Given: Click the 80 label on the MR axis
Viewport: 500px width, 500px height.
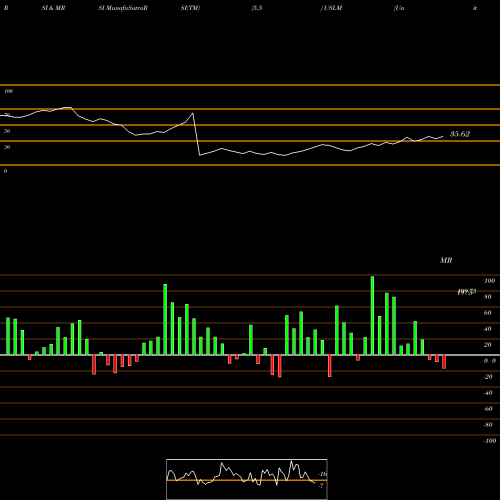Looking at the screenshot, I should pyautogui.click(x=488, y=297).
